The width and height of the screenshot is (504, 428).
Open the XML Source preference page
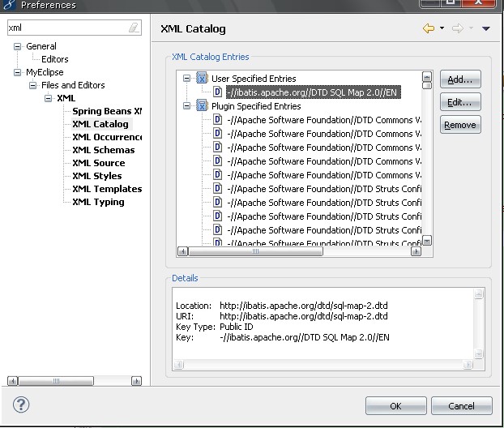pos(99,163)
